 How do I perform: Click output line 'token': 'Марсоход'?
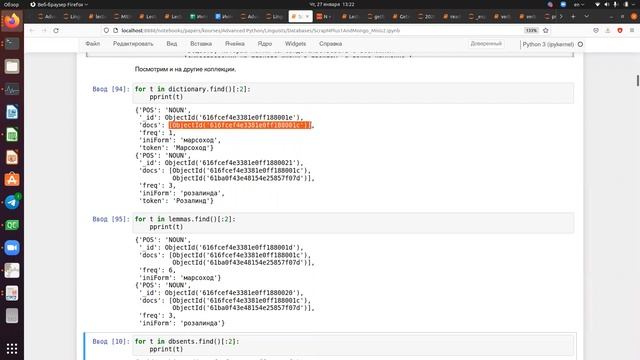[x=176, y=148]
